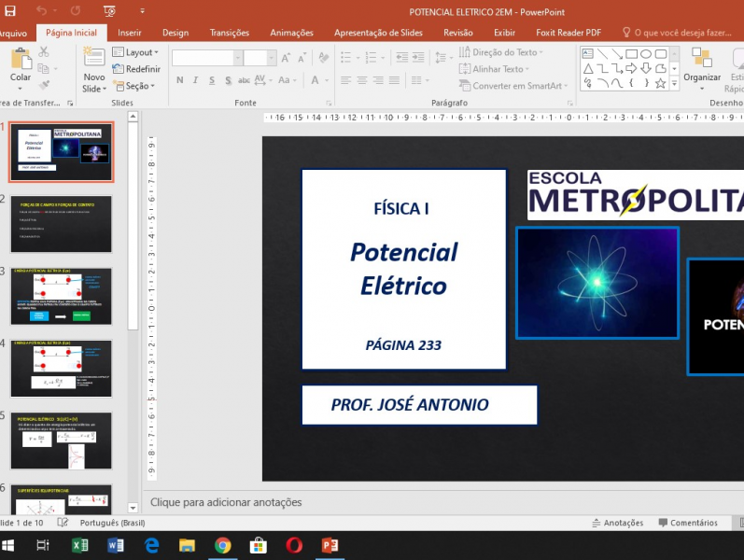Select the oval shape in shapes gallery
This screenshot has height=560, width=744.
[646, 53]
